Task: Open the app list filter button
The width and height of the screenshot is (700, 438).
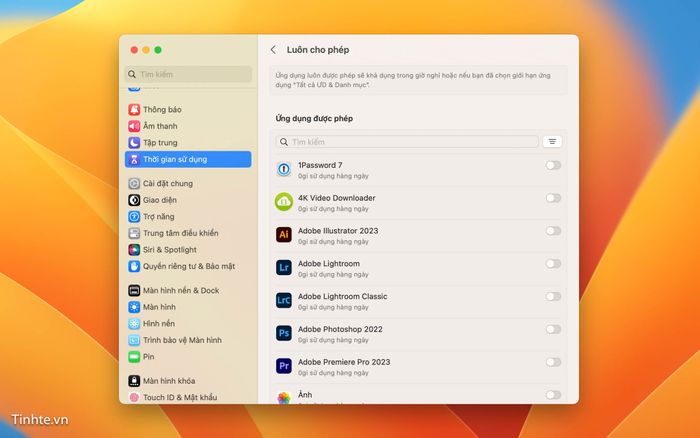Action: click(x=552, y=142)
